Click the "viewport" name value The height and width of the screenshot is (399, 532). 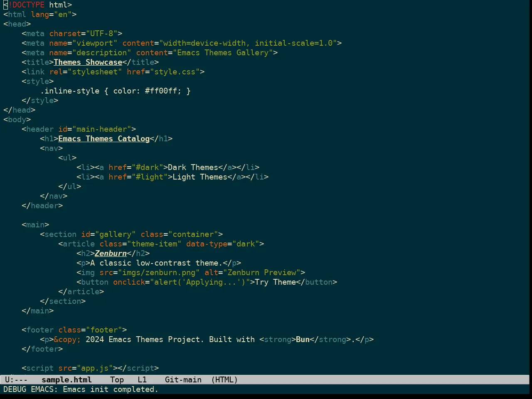click(95, 43)
